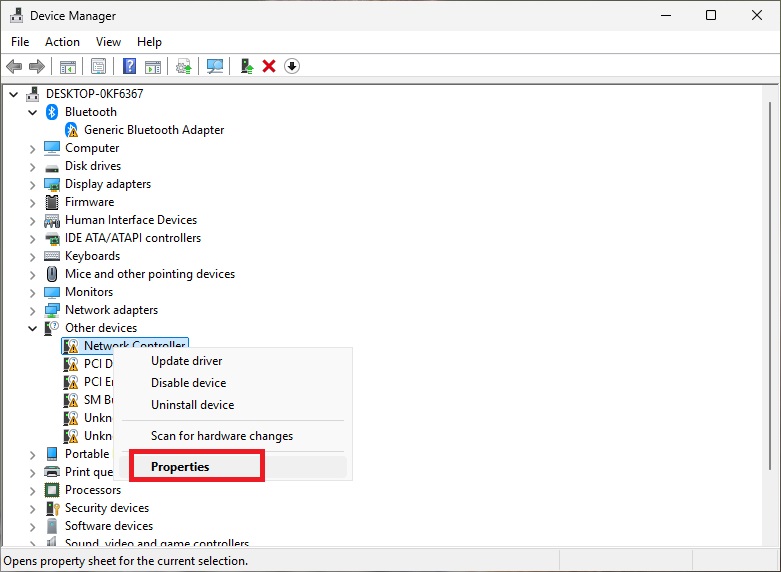Maximize the Device Manager window

tap(711, 15)
